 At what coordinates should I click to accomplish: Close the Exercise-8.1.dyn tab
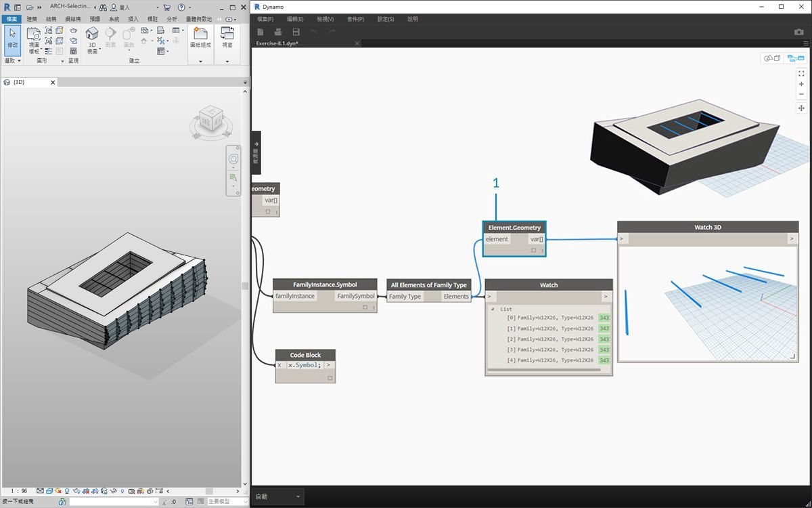click(x=358, y=43)
